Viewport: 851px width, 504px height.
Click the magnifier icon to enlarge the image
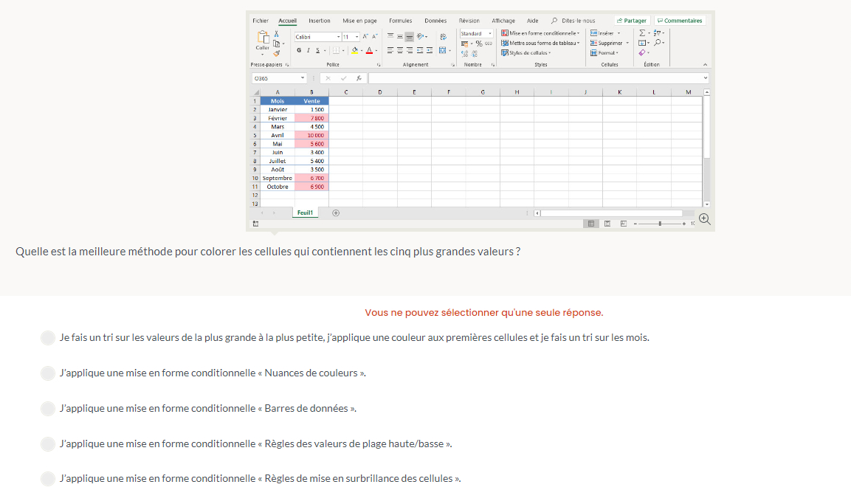pyautogui.click(x=704, y=219)
